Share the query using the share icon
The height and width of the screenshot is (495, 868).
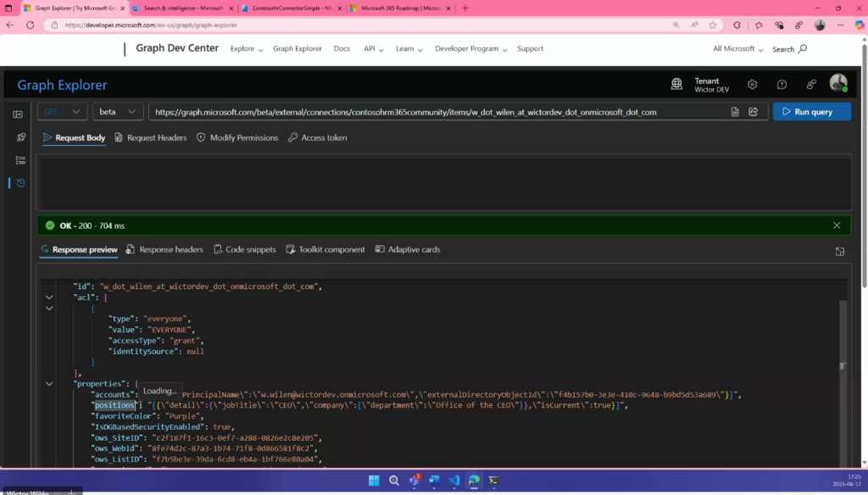(x=754, y=112)
